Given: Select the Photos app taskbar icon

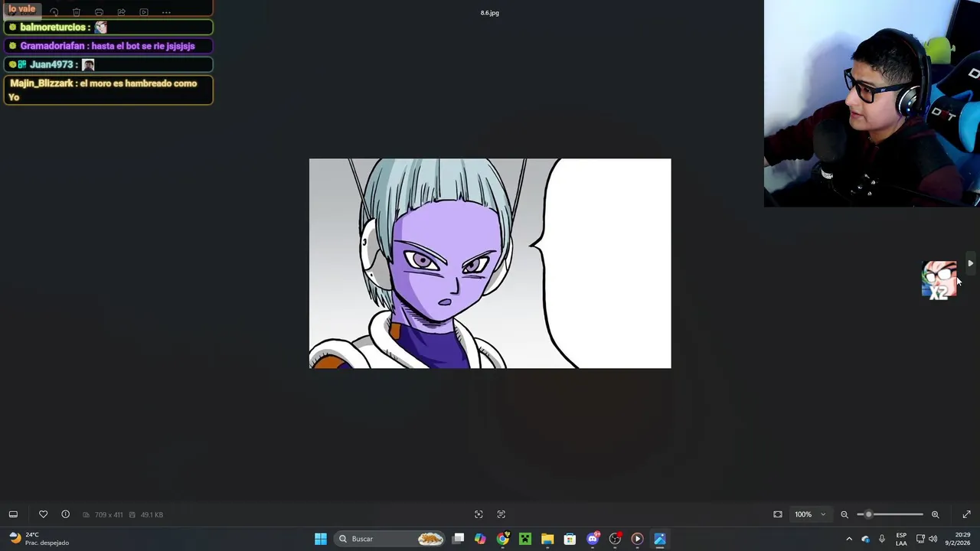Looking at the screenshot, I should pyautogui.click(x=660, y=539).
